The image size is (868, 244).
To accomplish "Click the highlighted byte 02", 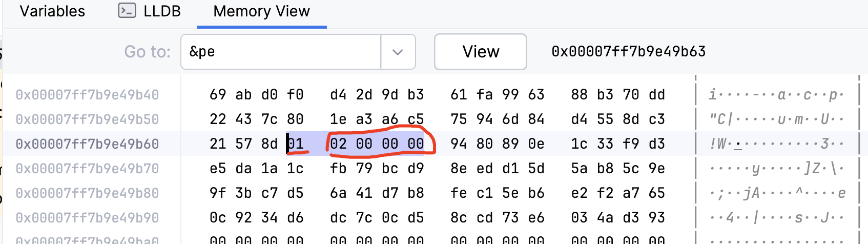I will (x=338, y=144).
